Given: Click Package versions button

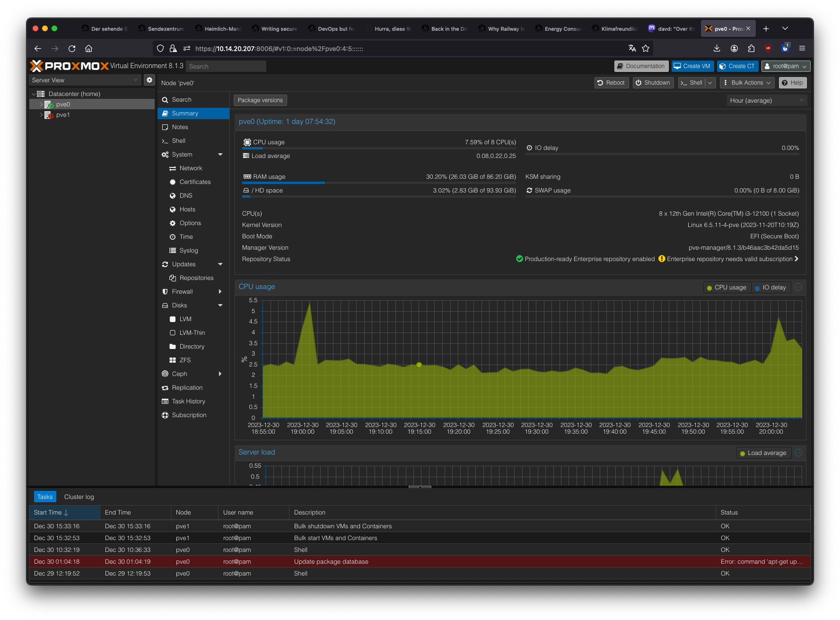Looking at the screenshot, I should pyautogui.click(x=260, y=100).
